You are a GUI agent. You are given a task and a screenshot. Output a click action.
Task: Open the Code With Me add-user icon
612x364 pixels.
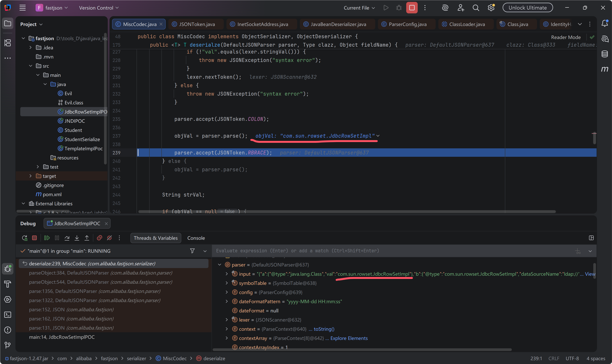click(x=461, y=8)
